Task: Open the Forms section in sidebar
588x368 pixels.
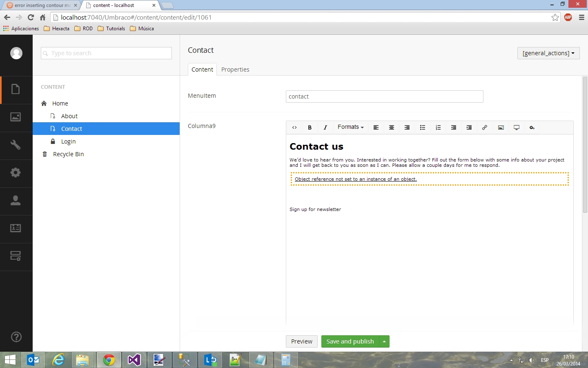Action: click(x=16, y=256)
